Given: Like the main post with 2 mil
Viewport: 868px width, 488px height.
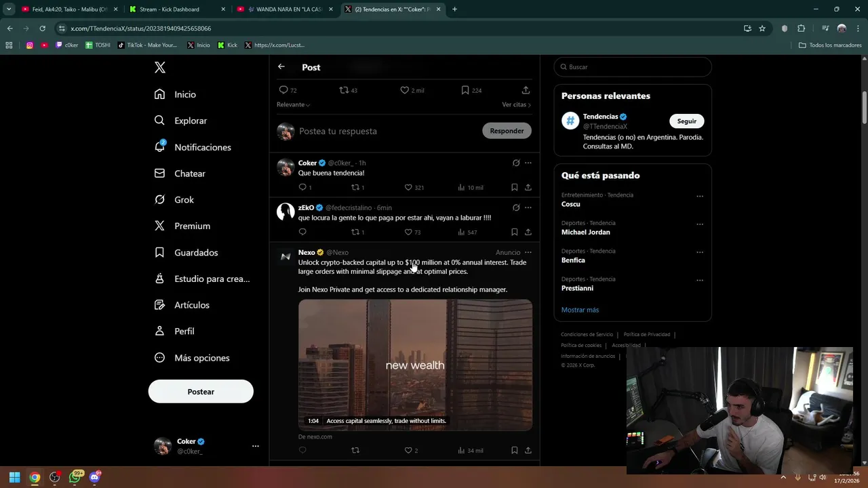Looking at the screenshot, I should pyautogui.click(x=404, y=90).
